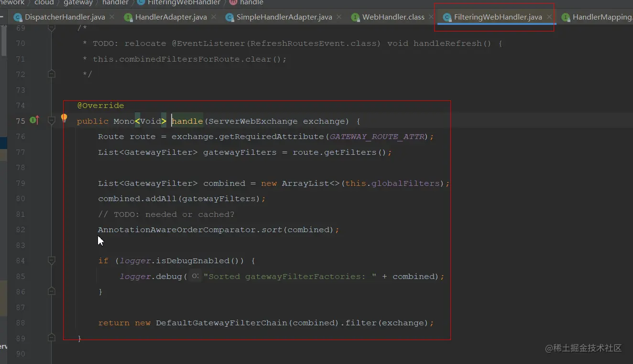Click logger.debug call on line 85
The height and width of the screenshot is (364, 633).
pyautogui.click(x=151, y=277)
